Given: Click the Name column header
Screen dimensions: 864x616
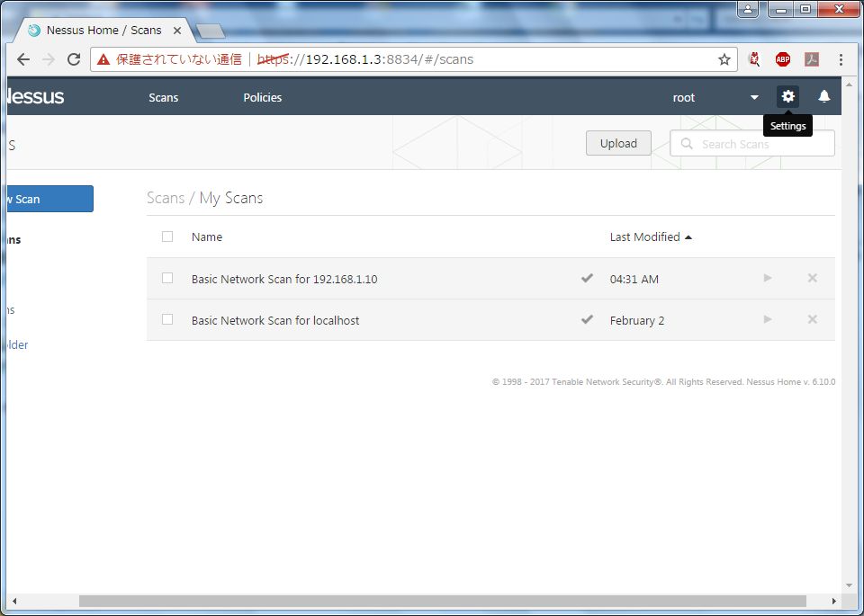Looking at the screenshot, I should tap(207, 237).
